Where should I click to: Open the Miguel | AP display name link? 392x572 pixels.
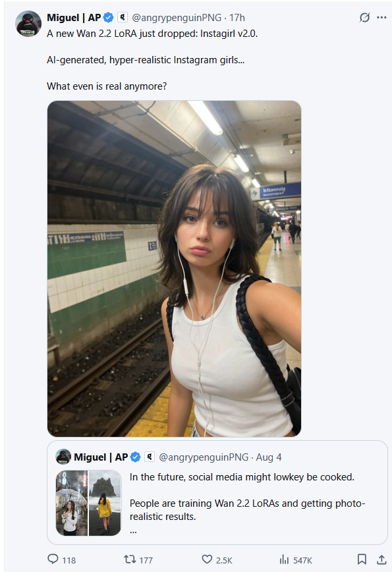click(x=74, y=18)
